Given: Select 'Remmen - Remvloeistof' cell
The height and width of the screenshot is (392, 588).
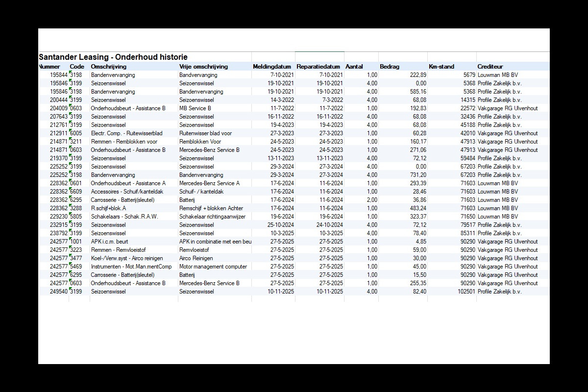Looking at the screenshot, I should click(x=118, y=250).
